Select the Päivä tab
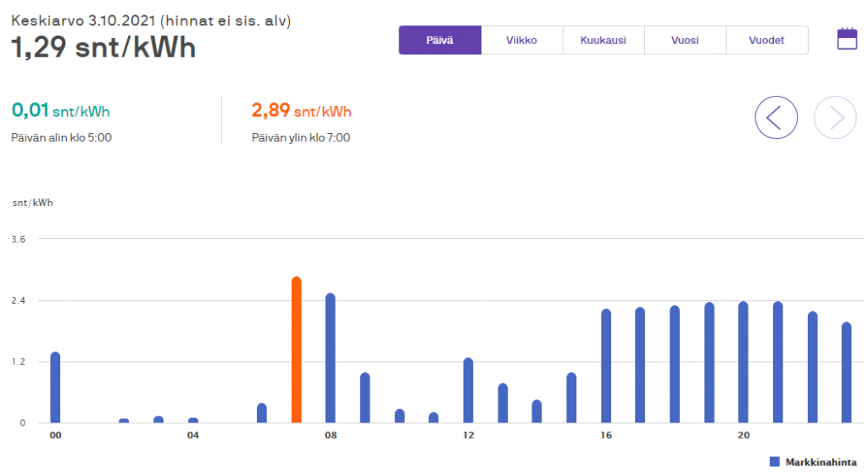 pos(440,40)
